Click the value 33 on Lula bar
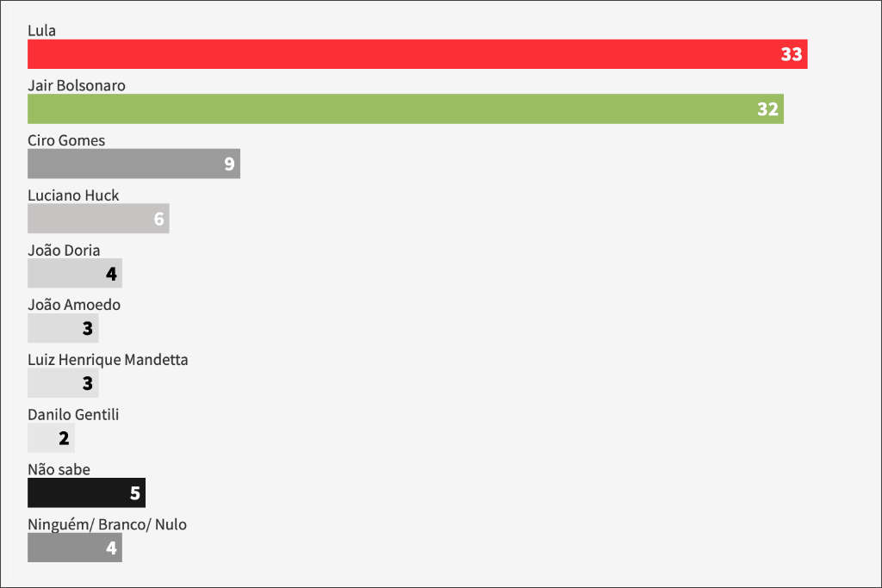 coord(792,54)
